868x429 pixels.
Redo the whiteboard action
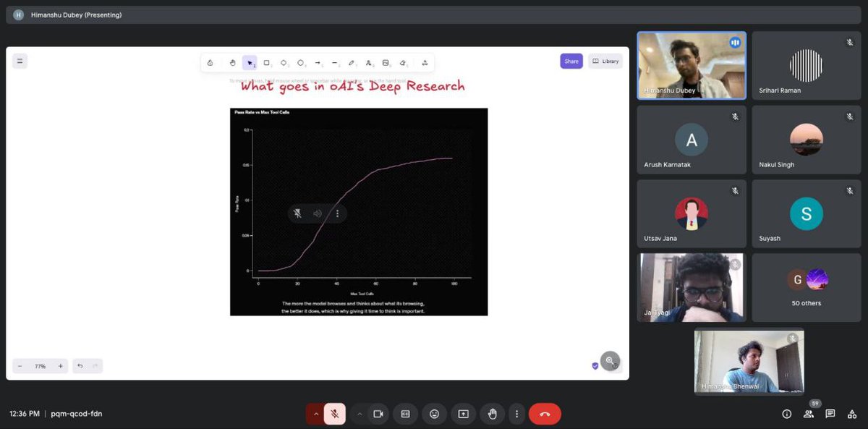click(95, 366)
